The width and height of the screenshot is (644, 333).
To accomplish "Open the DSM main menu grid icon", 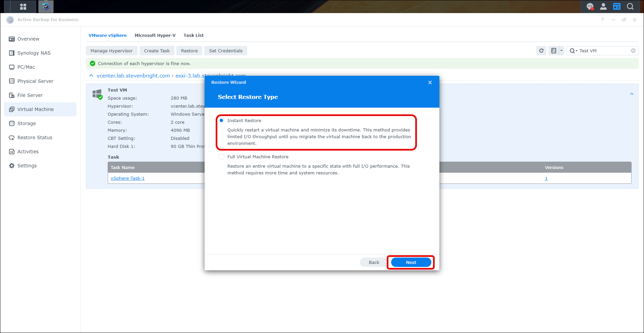I will (x=23, y=6).
